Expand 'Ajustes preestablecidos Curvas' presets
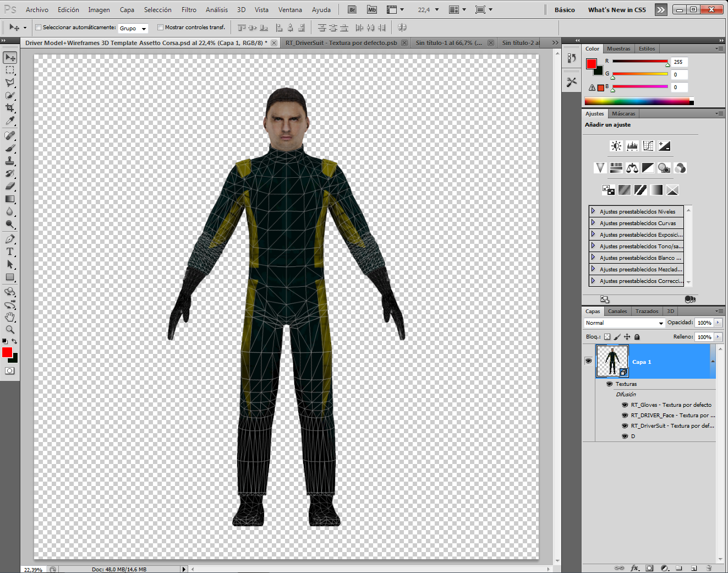728x573 pixels. [593, 223]
